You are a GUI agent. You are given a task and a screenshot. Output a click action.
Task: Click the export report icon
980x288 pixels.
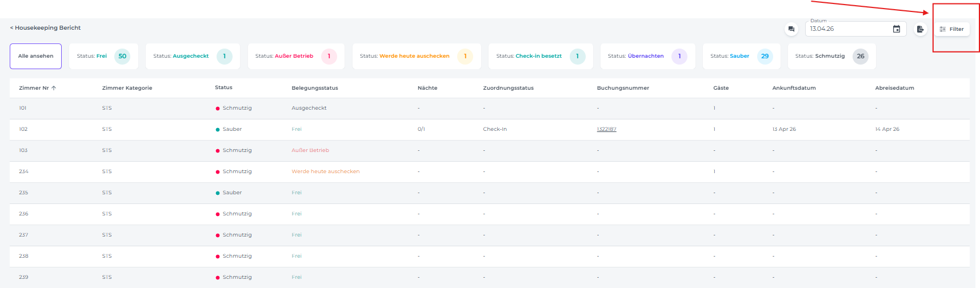920,29
